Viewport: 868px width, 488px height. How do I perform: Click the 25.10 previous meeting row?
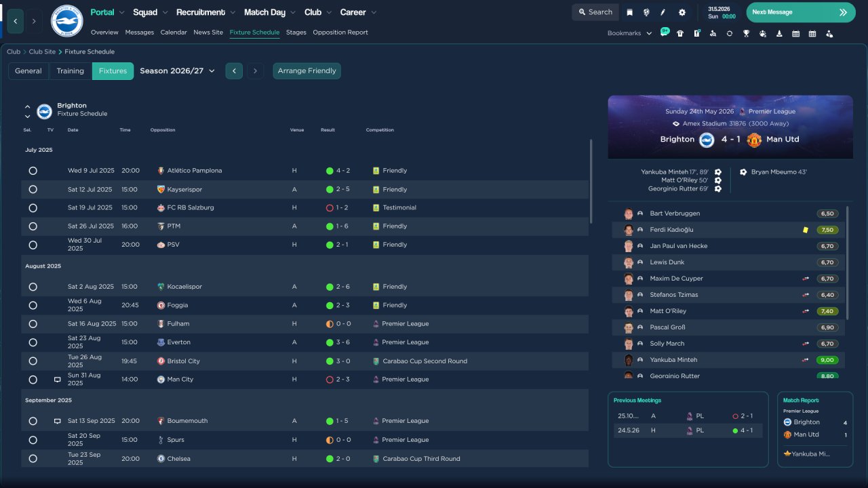688,416
